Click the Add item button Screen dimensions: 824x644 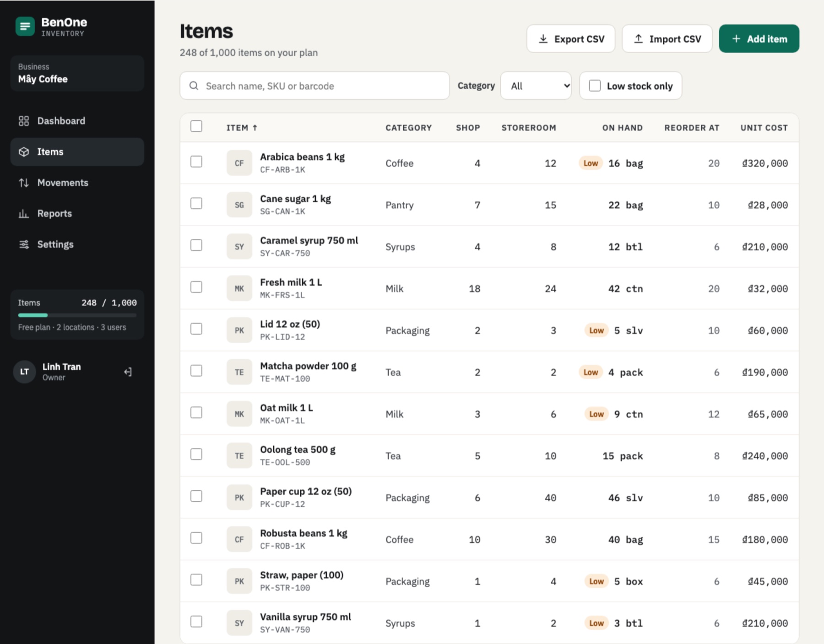click(x=759, y=39)
